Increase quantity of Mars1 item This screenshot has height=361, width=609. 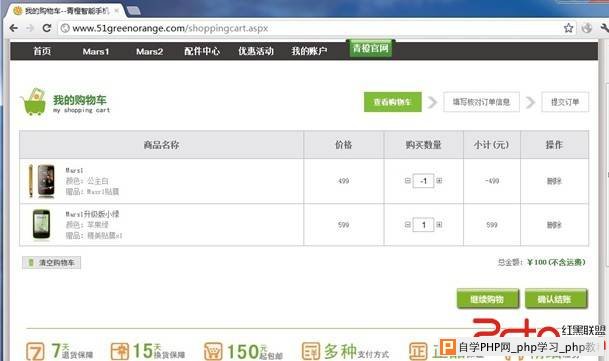439,181
